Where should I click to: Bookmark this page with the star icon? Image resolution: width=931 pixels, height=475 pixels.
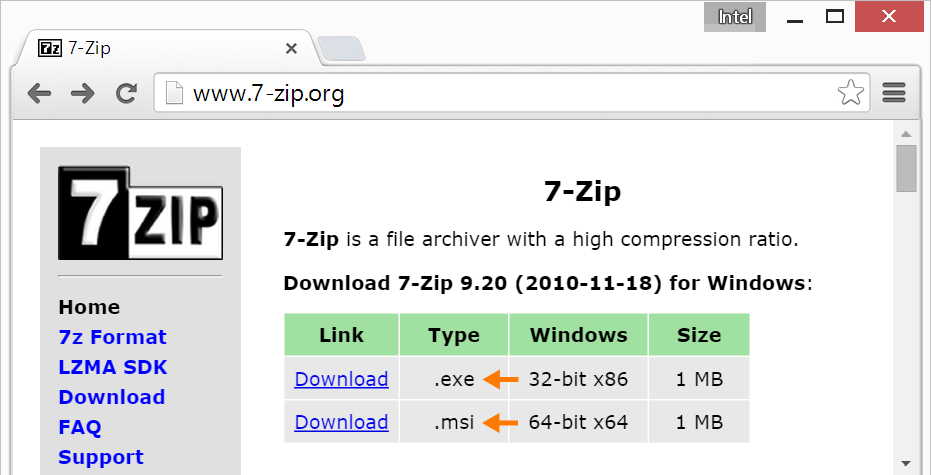850,93
